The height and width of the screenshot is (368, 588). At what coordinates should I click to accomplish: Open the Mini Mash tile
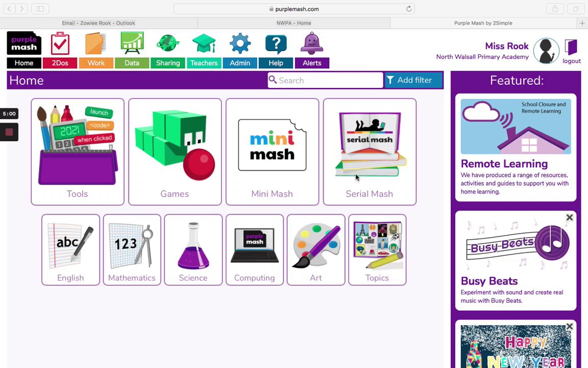click(272, 152)
